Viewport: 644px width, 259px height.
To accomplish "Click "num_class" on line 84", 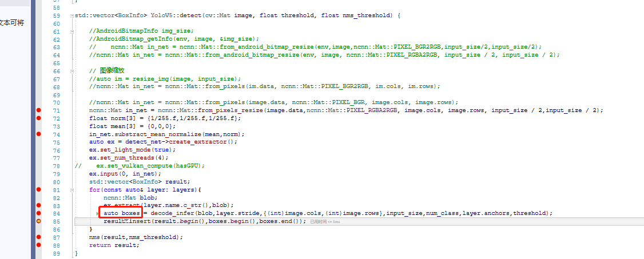I will pyautogui.click(x=443, y=213).
